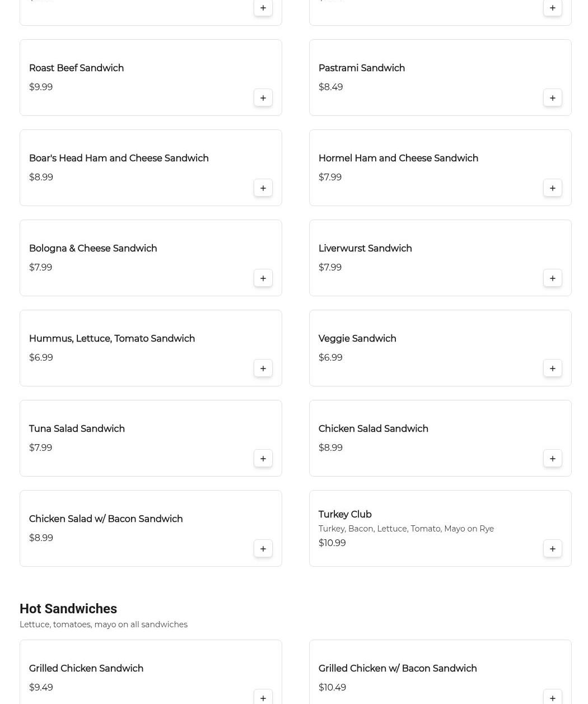Add Turkey Club to order
Image resolution: width=588 pixels, height=704 pixels.
tap(552, 549)
